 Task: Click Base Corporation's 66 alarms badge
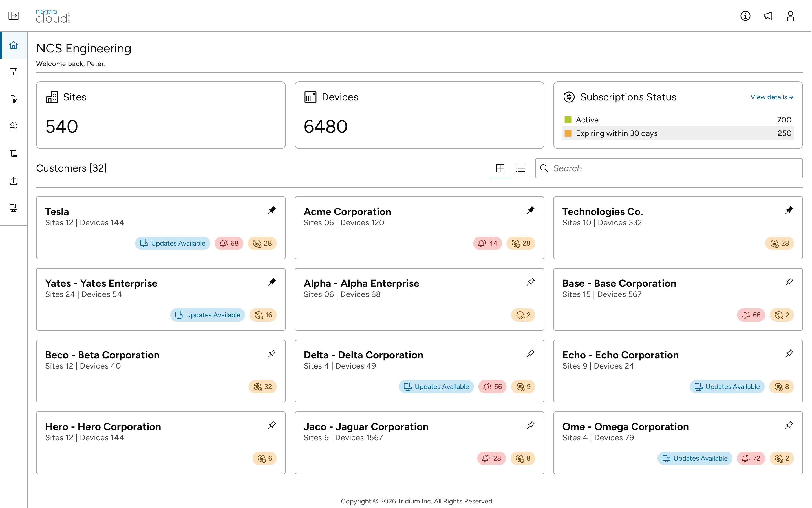tap(751, 315)
